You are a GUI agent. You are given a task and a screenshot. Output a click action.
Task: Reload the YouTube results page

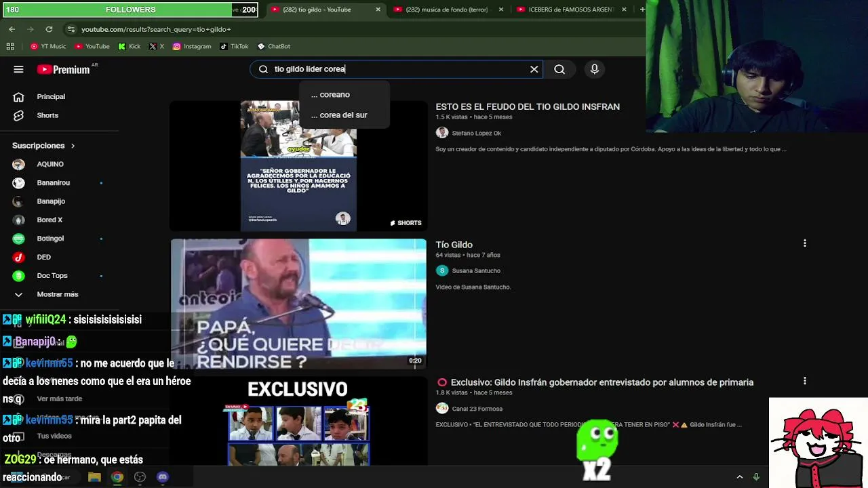coord(49,29)
